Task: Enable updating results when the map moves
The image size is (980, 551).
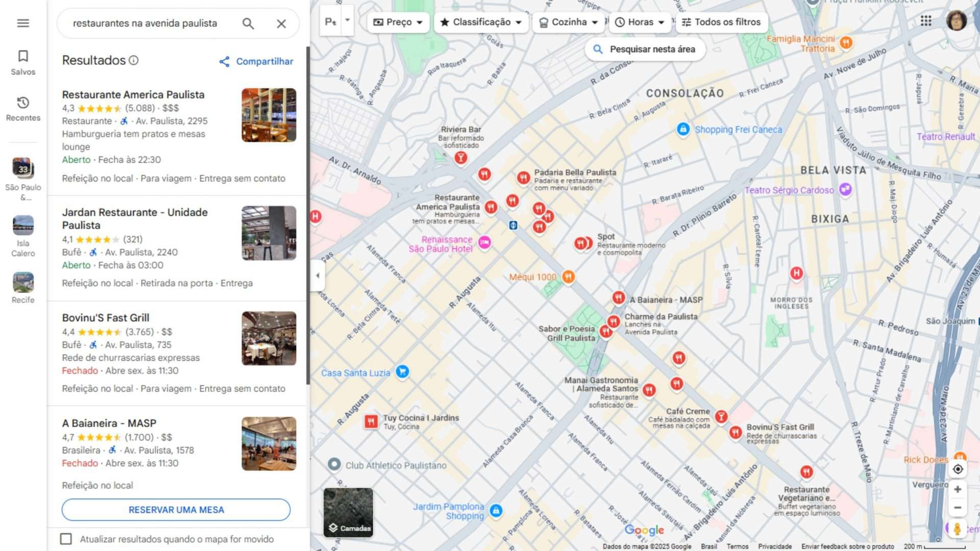Action: pyautogui.click(x=66, y=539)
